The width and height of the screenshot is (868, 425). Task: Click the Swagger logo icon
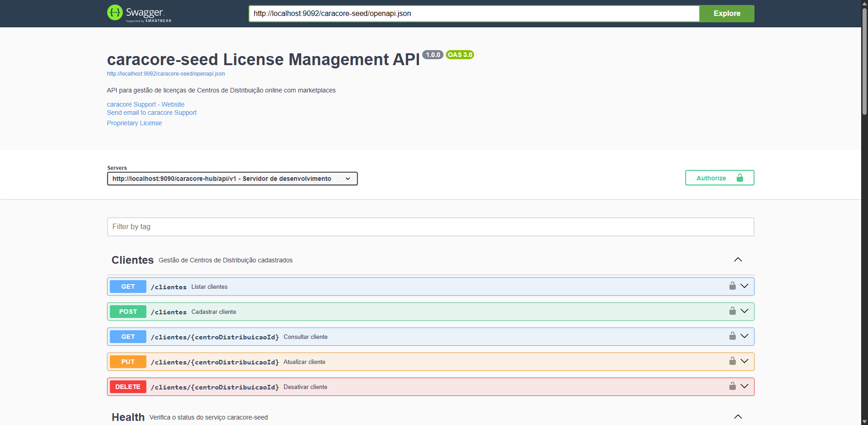[115, 13]
